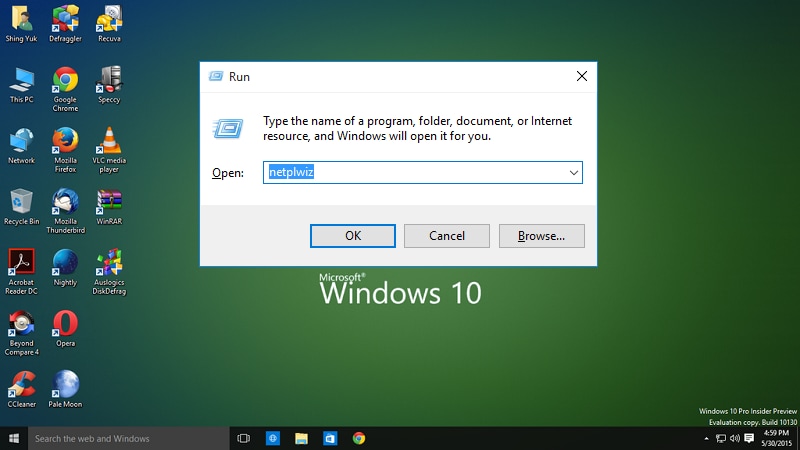
Task: Open Mozilla Thunderbird desktop shortcut
Action: click(65, 211)
